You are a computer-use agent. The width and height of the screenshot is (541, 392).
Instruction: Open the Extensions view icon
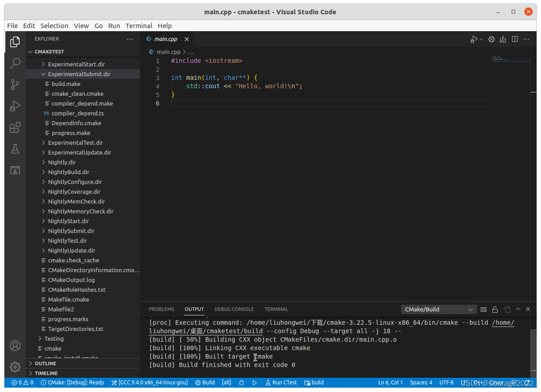point(15,128)
